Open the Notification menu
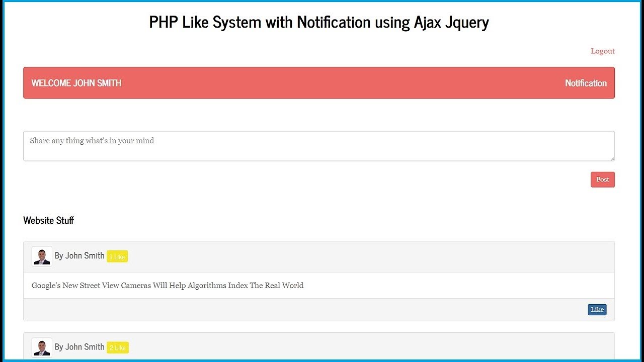Image resolution: width=644 pixels, height=362 pixels. pos(586,83)
